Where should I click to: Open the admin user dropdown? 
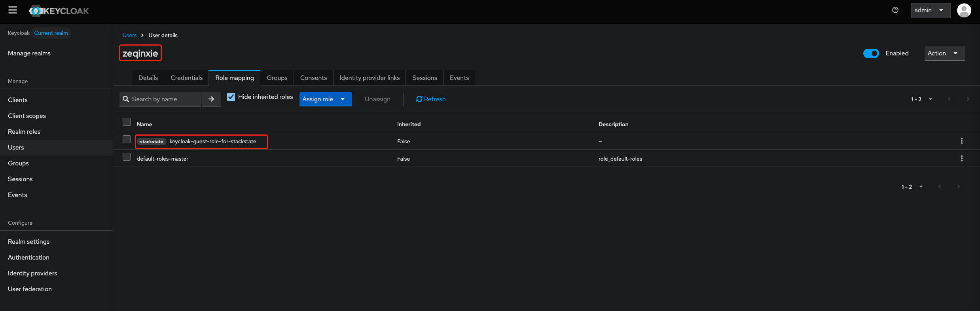tap(930, 10)
